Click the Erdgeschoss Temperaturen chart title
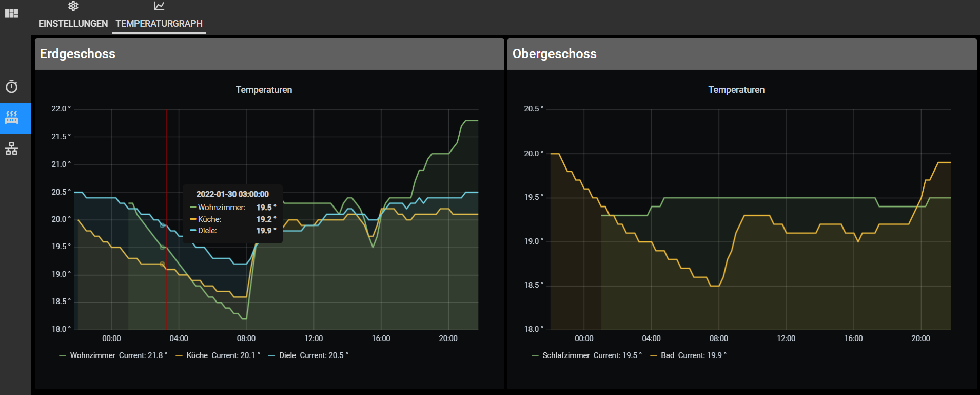This screenshot has height=395, width=980. (264, 90)
